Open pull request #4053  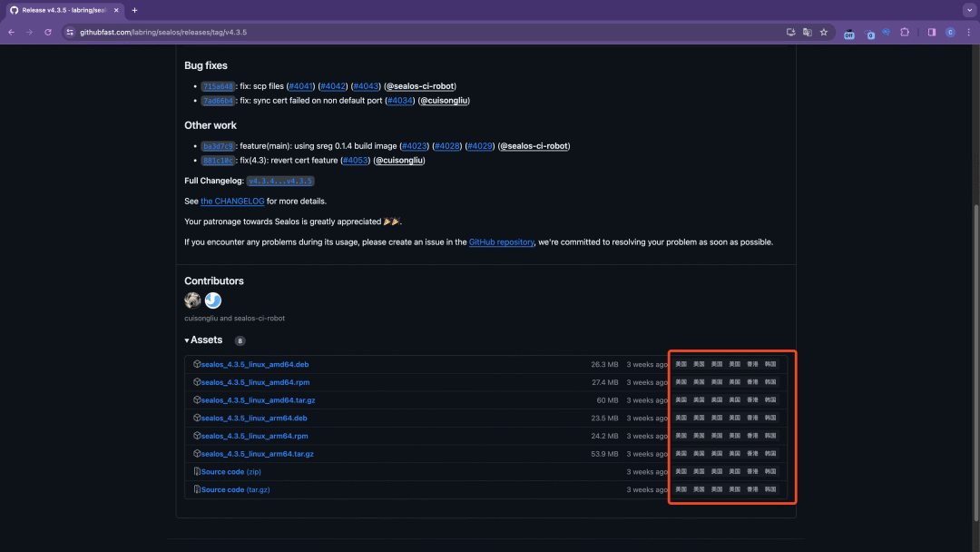356,161
